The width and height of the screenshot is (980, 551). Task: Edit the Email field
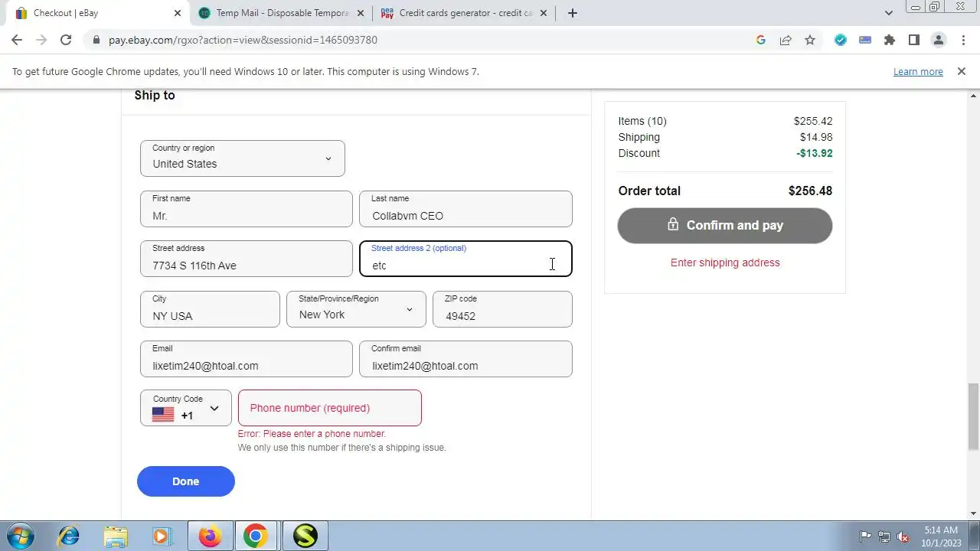coord(247,359)
